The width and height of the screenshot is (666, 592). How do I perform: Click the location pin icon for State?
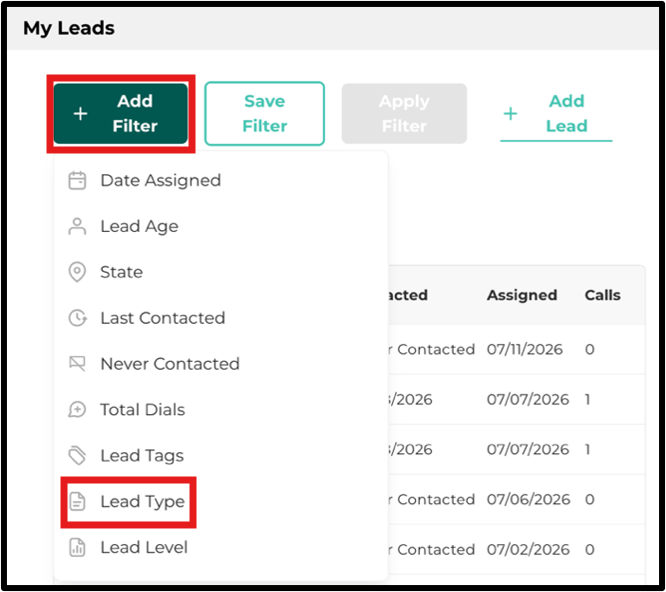pyautogui.click(x=77, y=272)
